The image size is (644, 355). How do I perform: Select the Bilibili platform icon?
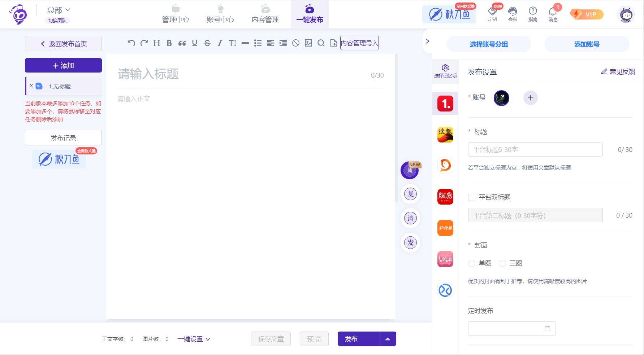tap(445, 259)
